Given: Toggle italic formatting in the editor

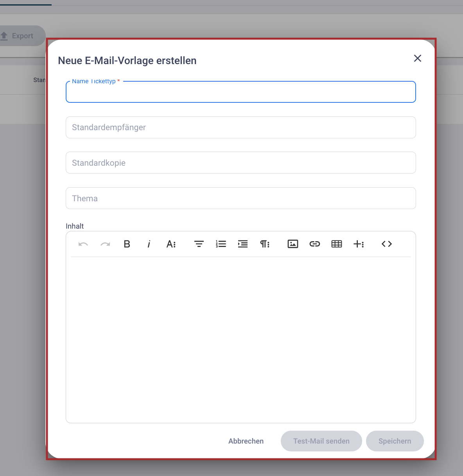Looking at the screenshot, I should click(x=149, y=244).
